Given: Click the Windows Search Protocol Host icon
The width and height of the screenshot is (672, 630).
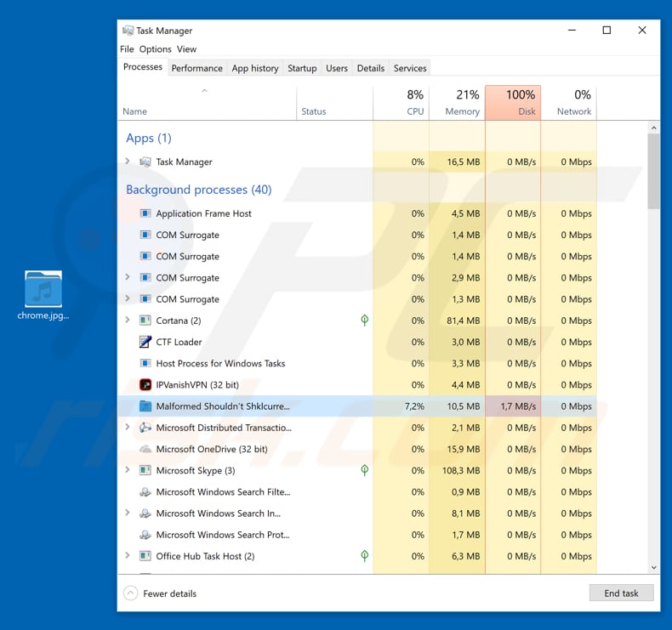Looking at the screenshot, I should pos(145,535).
